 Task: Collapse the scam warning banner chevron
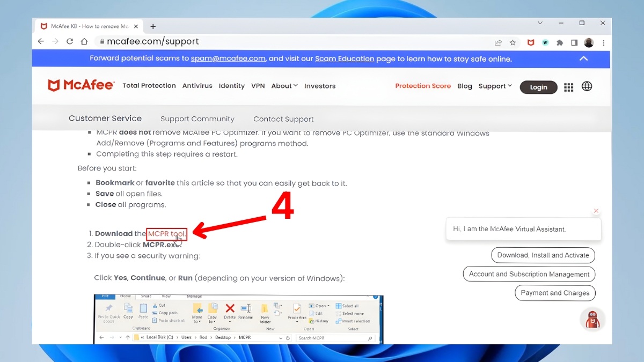[584, 58]
